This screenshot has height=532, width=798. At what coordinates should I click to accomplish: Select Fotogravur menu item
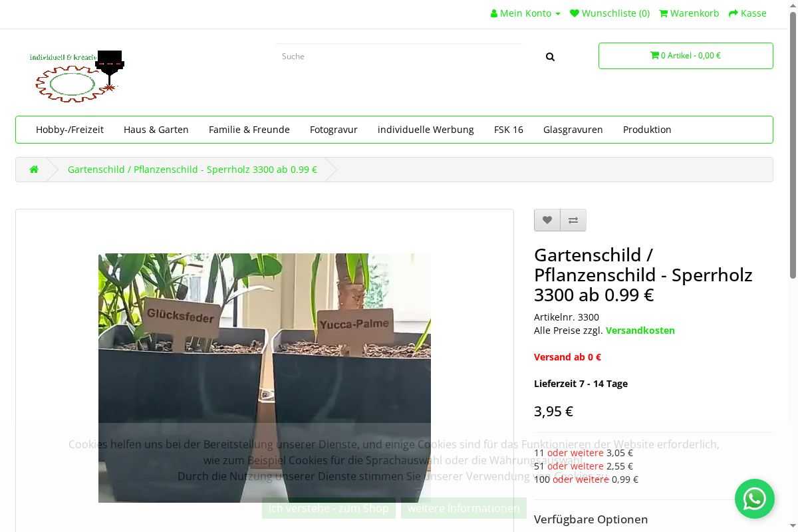coord(334,130)
